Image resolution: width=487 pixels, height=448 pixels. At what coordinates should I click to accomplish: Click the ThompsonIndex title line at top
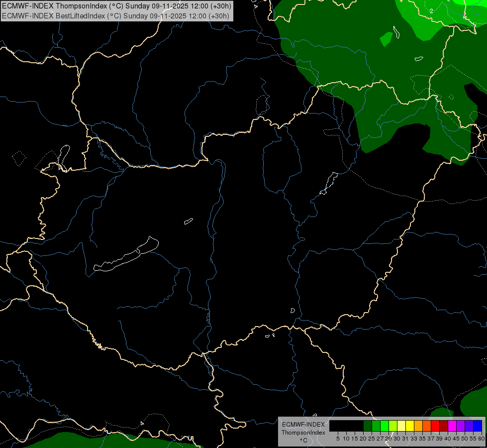click(116, 6)
